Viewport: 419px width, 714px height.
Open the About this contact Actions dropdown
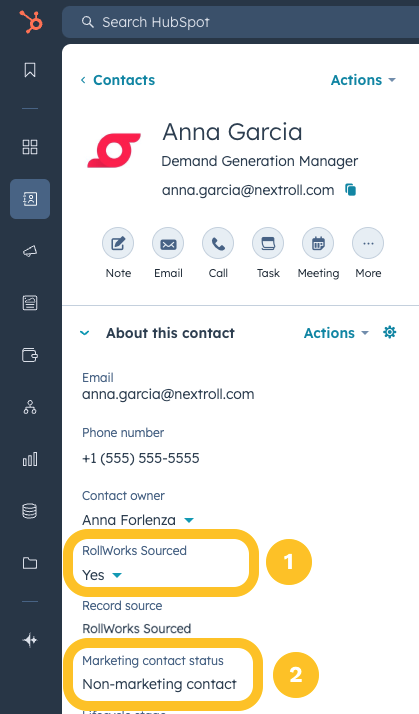click(336, 333)
